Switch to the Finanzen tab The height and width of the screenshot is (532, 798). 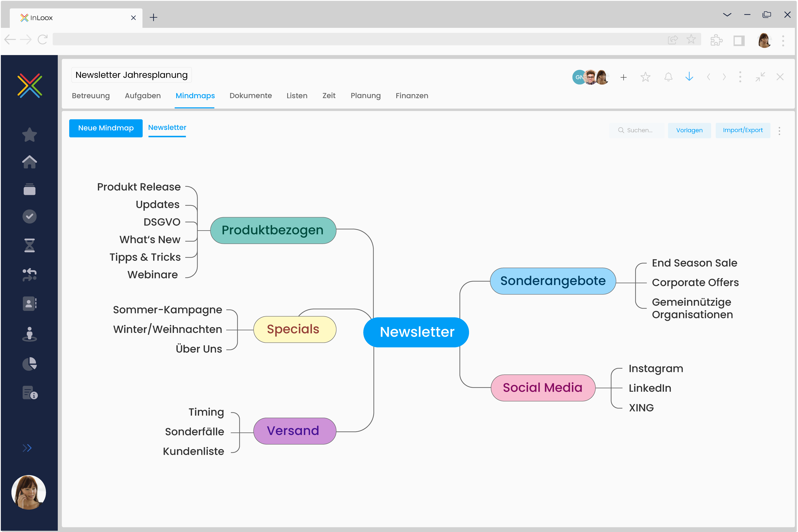[x=411, y=96]
